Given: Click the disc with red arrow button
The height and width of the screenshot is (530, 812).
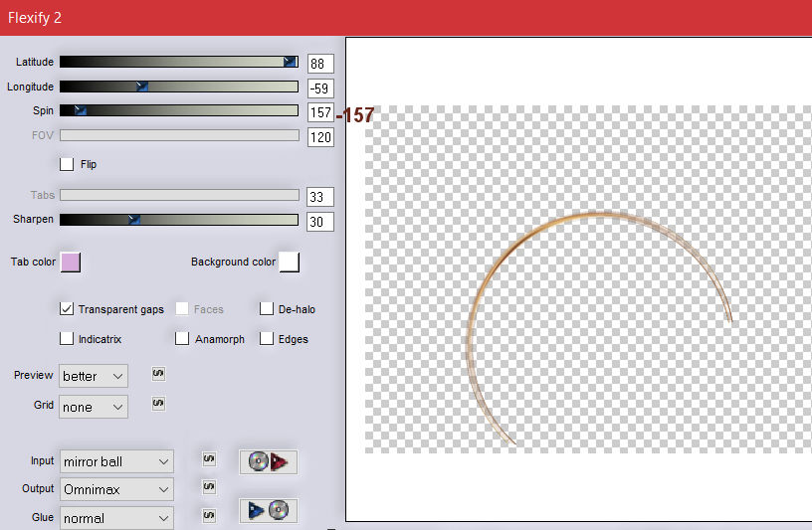Looking at the screenshot, I should point(269,461).
